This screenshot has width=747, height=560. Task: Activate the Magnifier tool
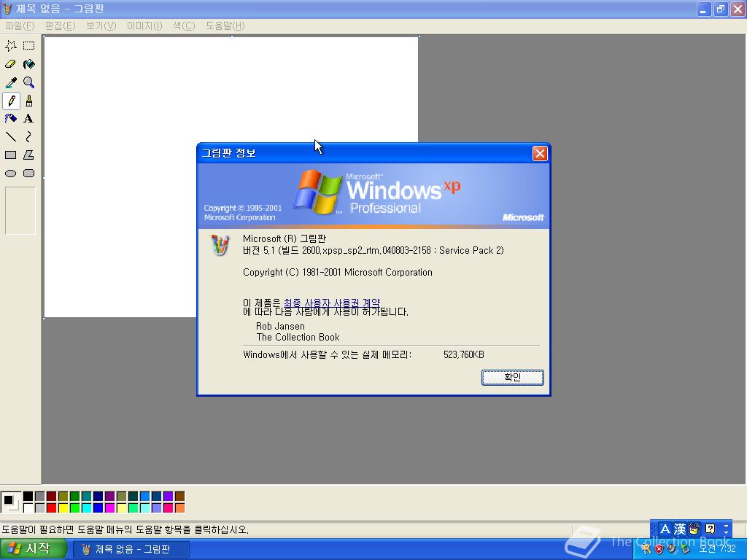(29, 82)
